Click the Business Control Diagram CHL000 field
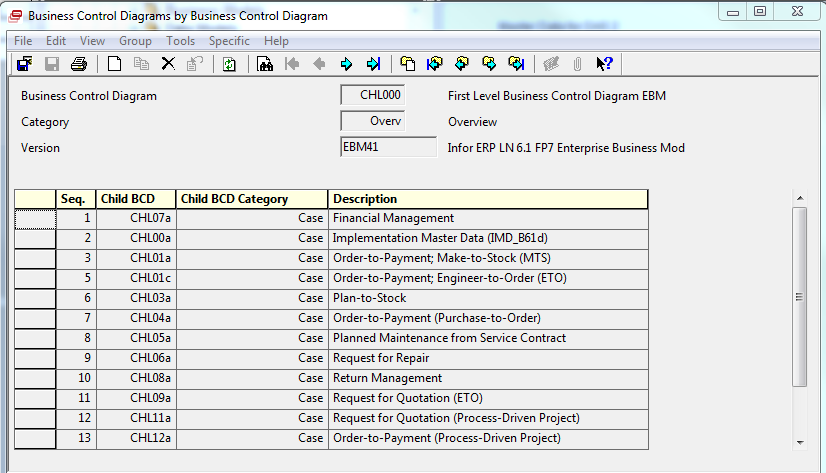Image resolution: width=826 pixels, height=473 pixels. tap(373, 96)
